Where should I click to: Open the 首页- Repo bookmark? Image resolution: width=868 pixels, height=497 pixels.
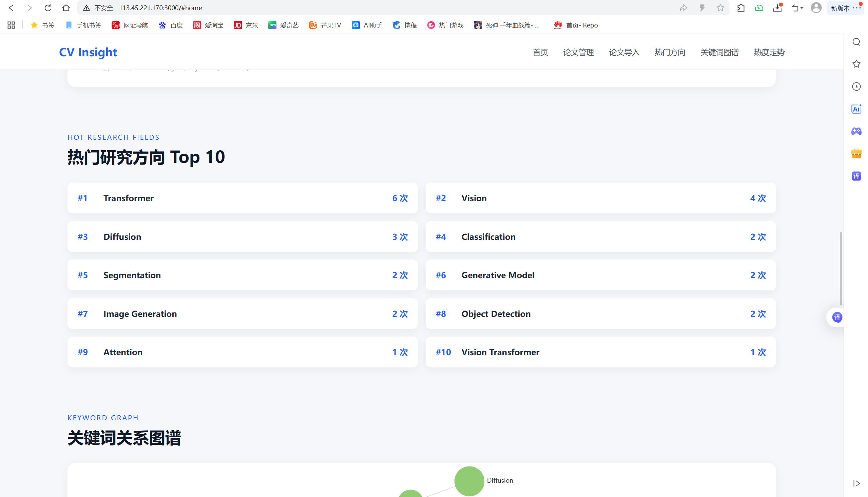click(576, 25)
